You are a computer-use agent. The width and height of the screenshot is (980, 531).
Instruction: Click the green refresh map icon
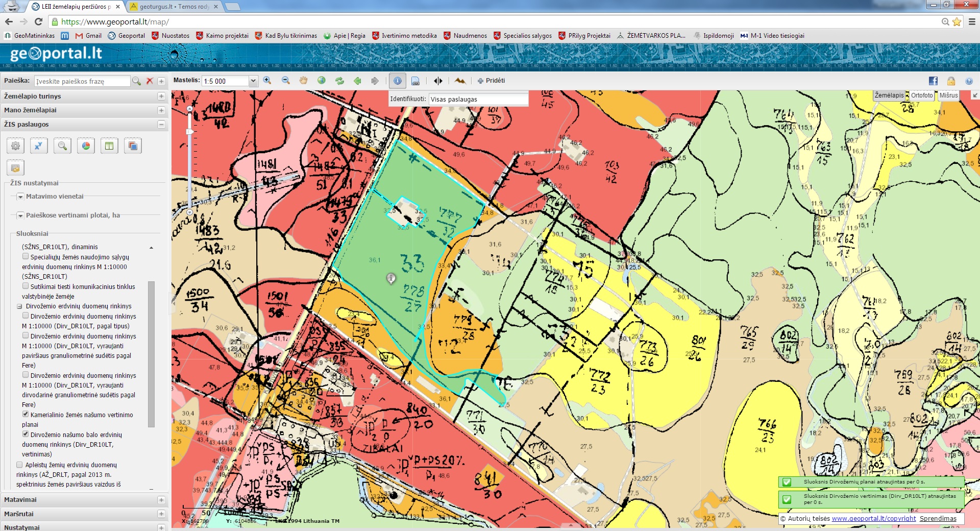pyautogui.click(x=339, y=81)
